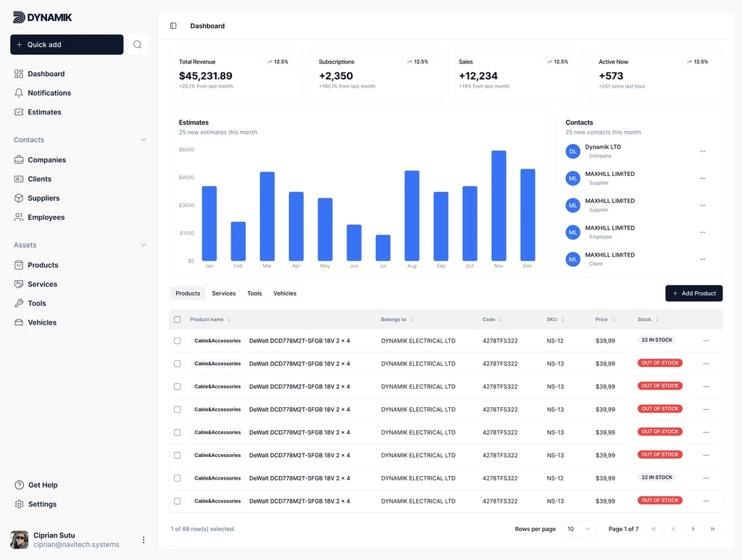Open the Estimates envelope icon in sidebar

(19, 112)
